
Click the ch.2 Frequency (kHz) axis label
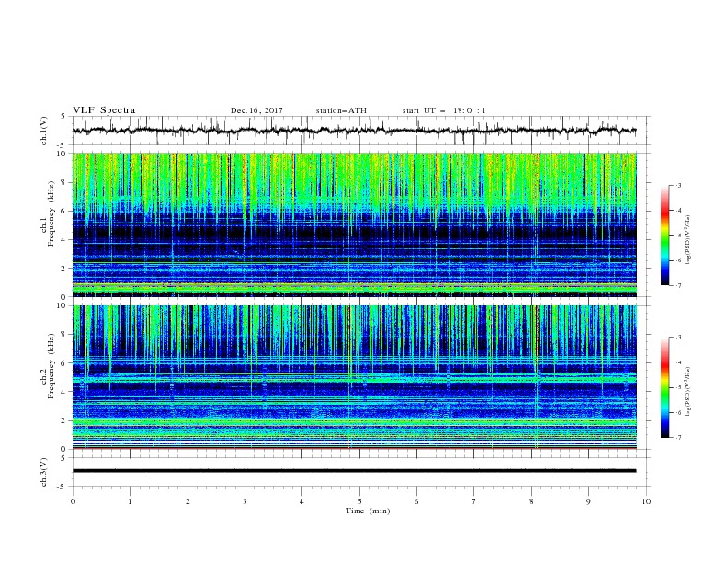pos(48,377)
